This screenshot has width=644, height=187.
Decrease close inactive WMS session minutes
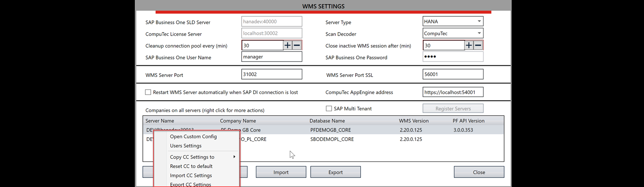pos(478,45)
